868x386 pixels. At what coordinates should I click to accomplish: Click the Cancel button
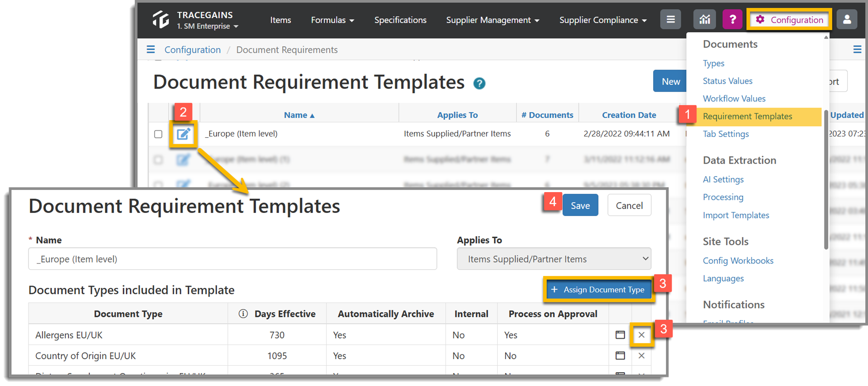629,205
